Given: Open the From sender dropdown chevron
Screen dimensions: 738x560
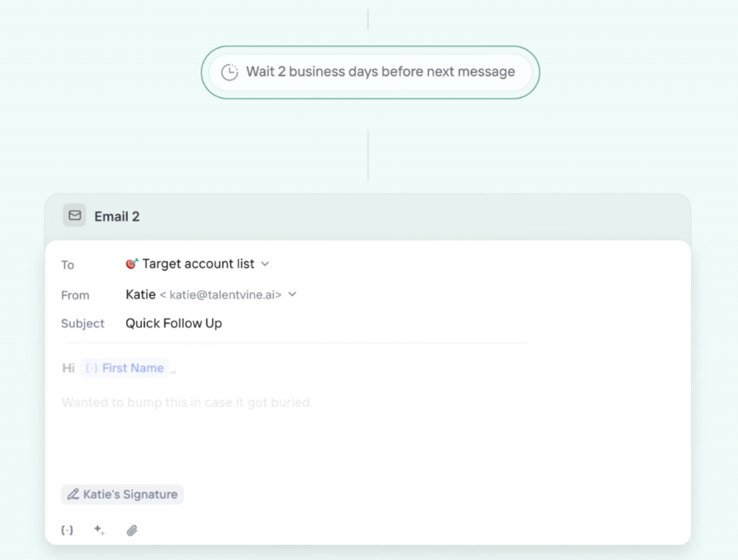Looking at the screenshot, I should pyautogui.click(x=292, y=294).
